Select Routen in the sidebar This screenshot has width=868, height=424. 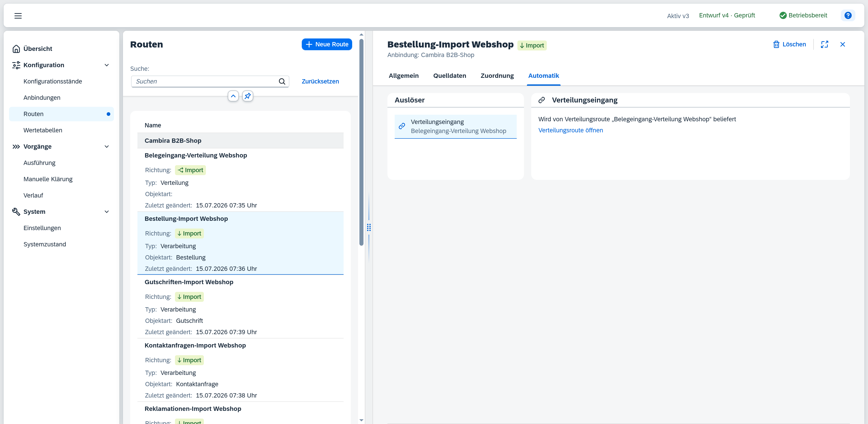(61, 114)
